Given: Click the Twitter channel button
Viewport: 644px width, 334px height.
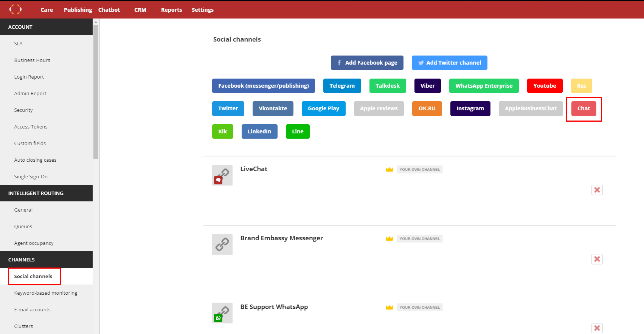Looking at the screenshot, I should [228, 108].
